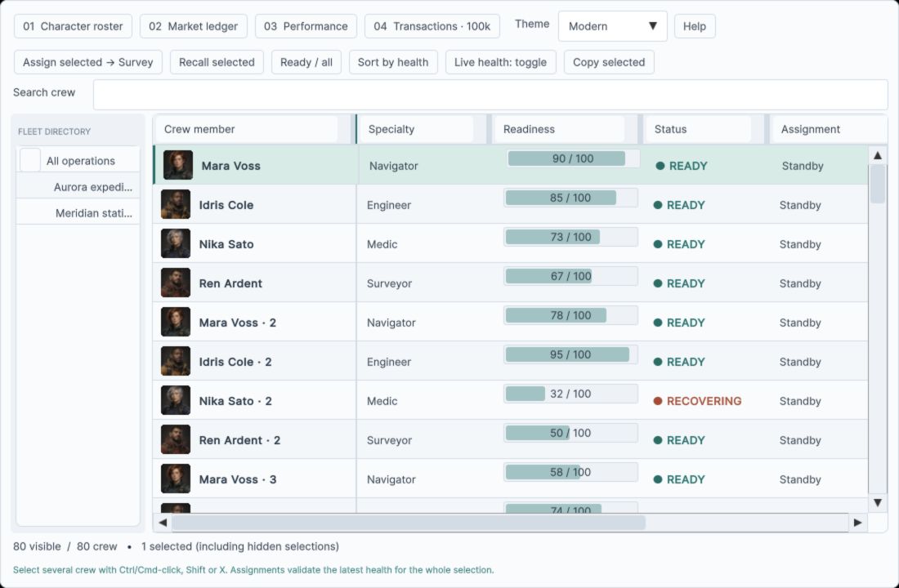Click Assign selected → Survey button

pyautogui.click(x=87, y=62)
